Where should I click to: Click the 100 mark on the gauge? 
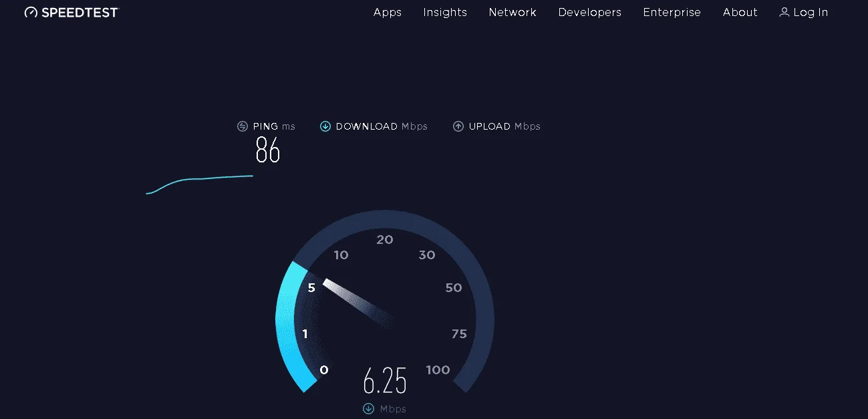[x=438, y=370]
